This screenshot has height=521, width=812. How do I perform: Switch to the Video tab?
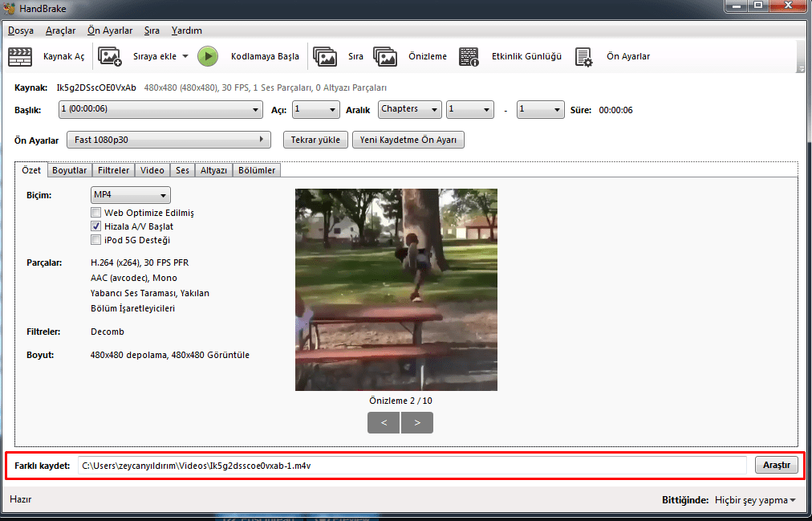[152, 170]
